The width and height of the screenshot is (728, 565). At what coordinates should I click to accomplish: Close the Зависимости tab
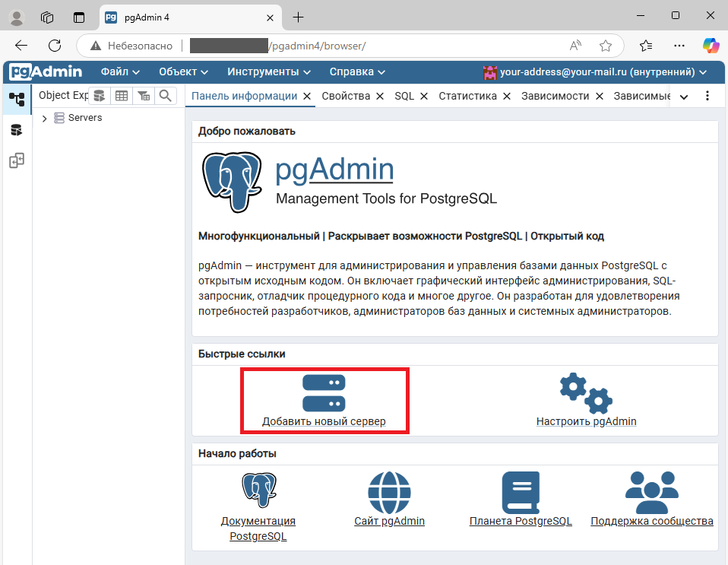(600, 96)
